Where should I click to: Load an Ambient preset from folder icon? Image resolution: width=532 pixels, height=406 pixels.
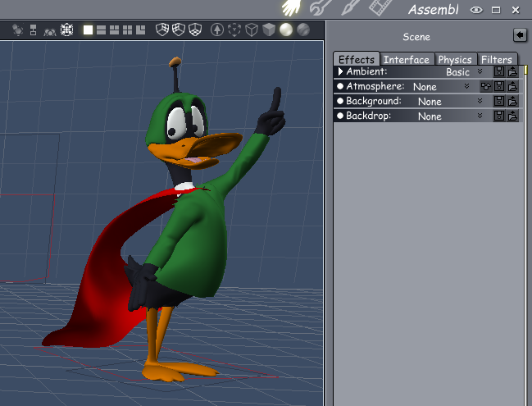point(512,71)
